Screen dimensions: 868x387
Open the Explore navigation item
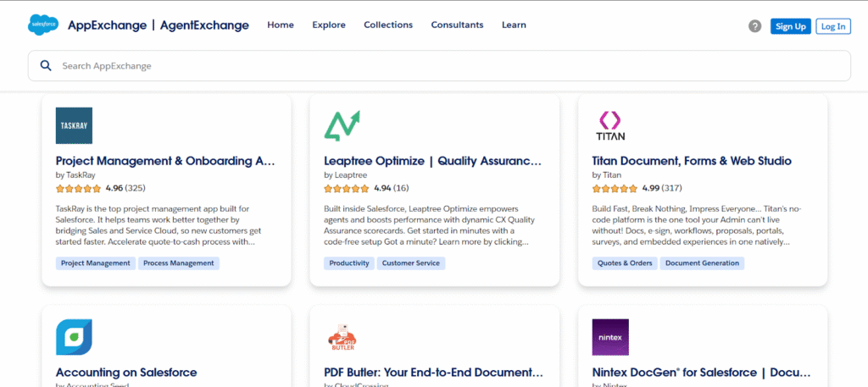click(x=329, y=25)
